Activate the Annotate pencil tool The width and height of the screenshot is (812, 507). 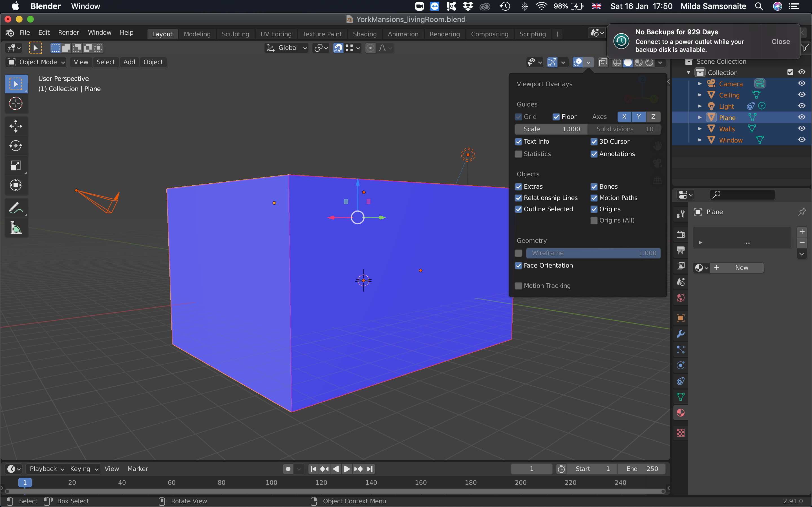pyautogui.click(x=16, y=208)
